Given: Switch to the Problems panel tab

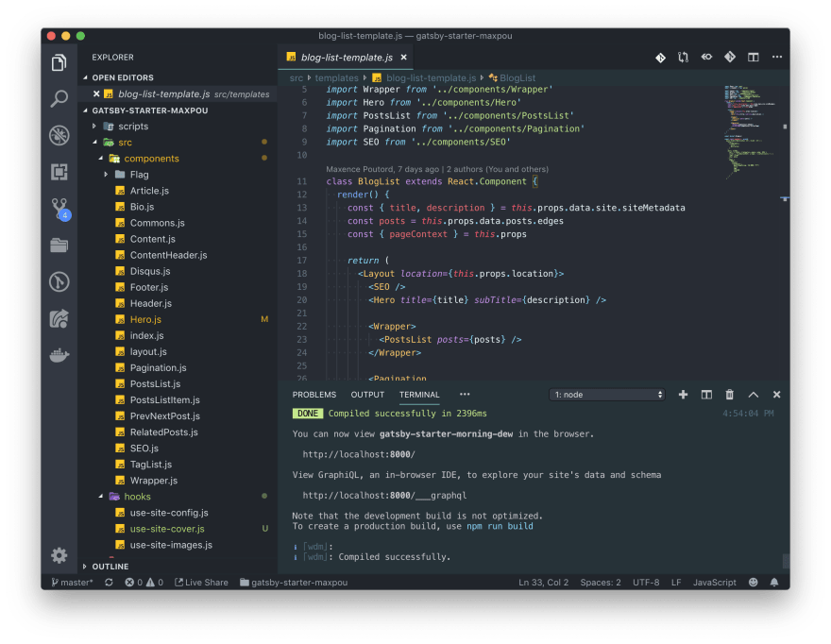Looking at the screenshot, I should pyautogui.click(x=314, y=395).
